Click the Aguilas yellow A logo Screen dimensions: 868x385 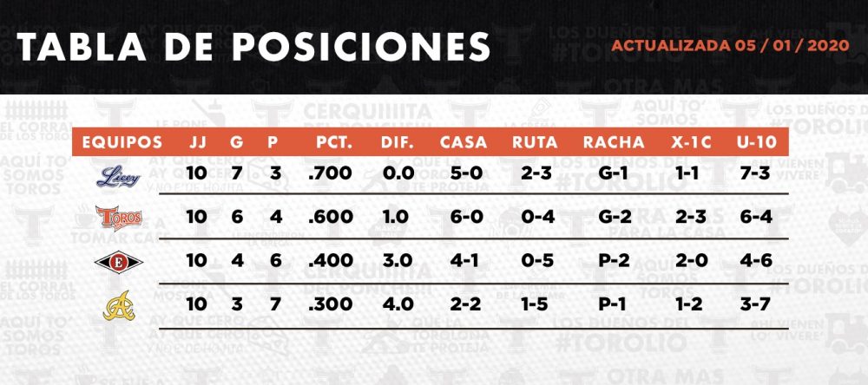pyautogui.click(x=119, y=306)
